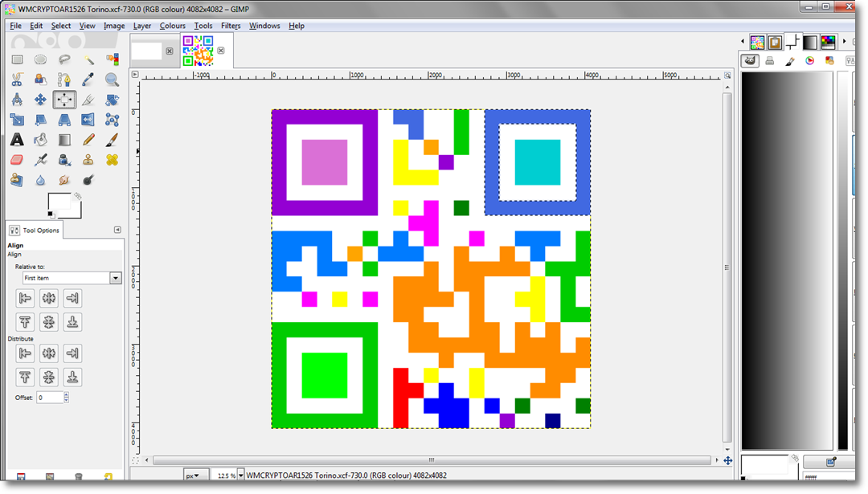The image size is (868, 494).
Task: Distribute bottoms of targets
Action: pyautogui.click(x=72, y=378)
